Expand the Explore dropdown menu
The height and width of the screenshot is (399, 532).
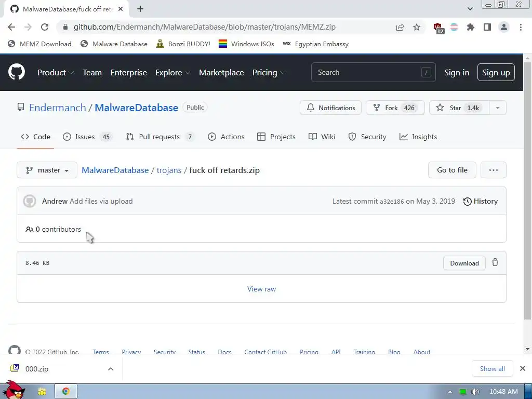pyautogui.click(x=172, y=73)
